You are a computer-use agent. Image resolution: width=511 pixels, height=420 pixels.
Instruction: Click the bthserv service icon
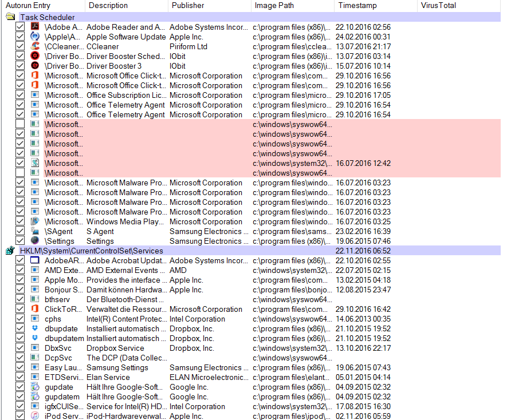click(35, 299)
